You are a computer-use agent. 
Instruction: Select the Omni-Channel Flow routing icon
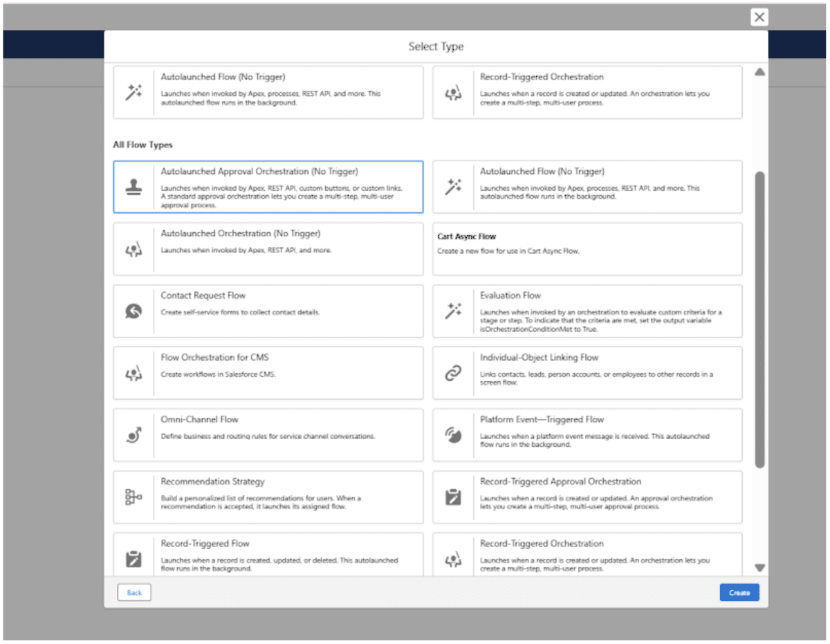[133, 435]
